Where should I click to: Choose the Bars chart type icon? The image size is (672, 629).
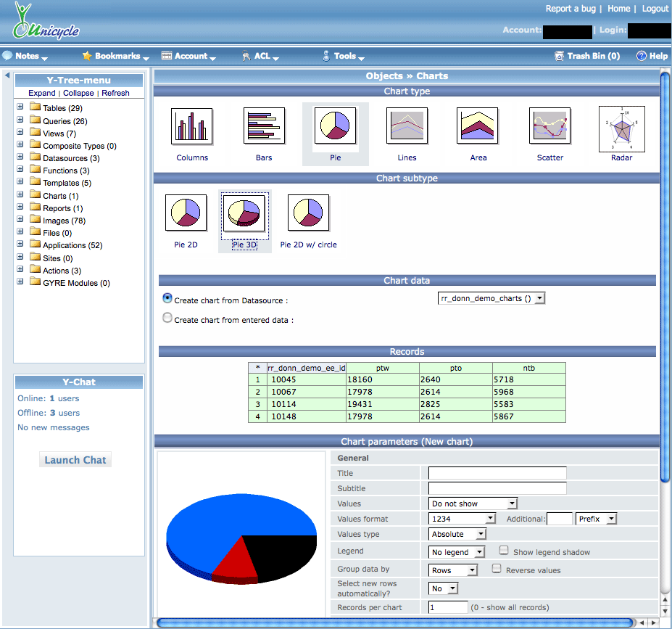(264, 126)
